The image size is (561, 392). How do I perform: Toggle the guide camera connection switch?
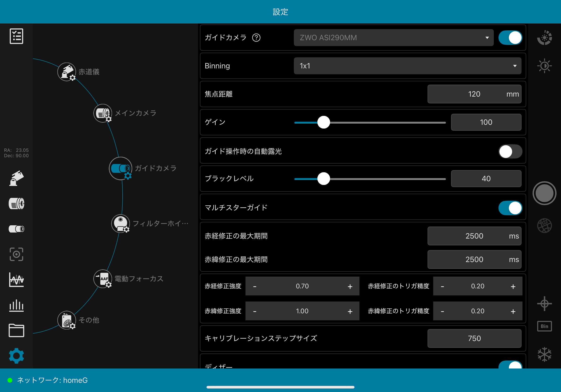coord(510,38)
